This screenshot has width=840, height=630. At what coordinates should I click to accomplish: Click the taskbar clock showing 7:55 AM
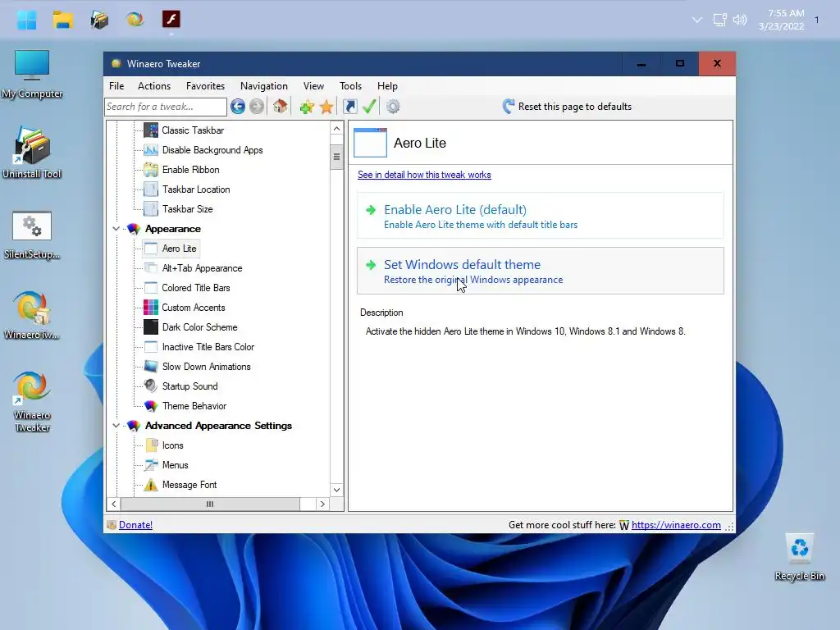coord(782,20)
